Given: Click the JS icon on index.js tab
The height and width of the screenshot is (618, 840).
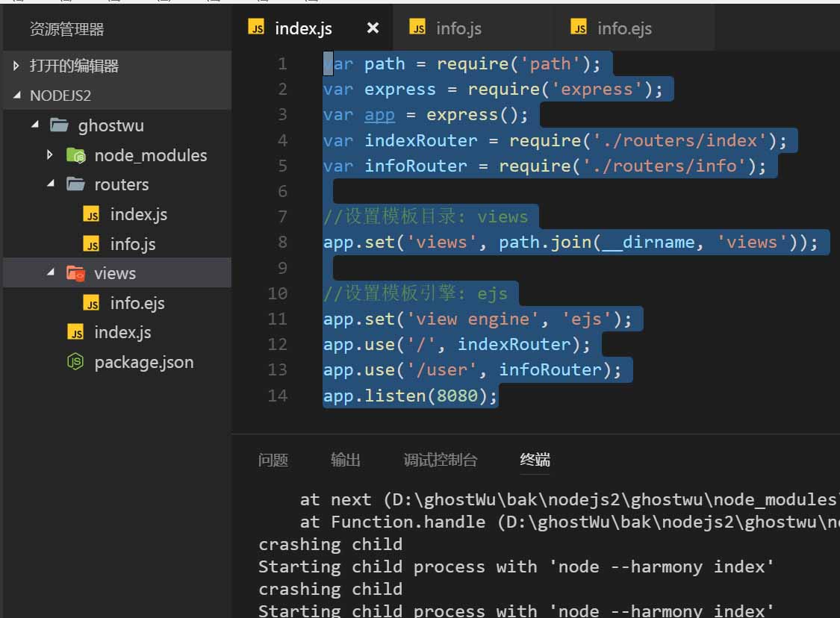Looking at the screenshot, I should pos(257,28).
